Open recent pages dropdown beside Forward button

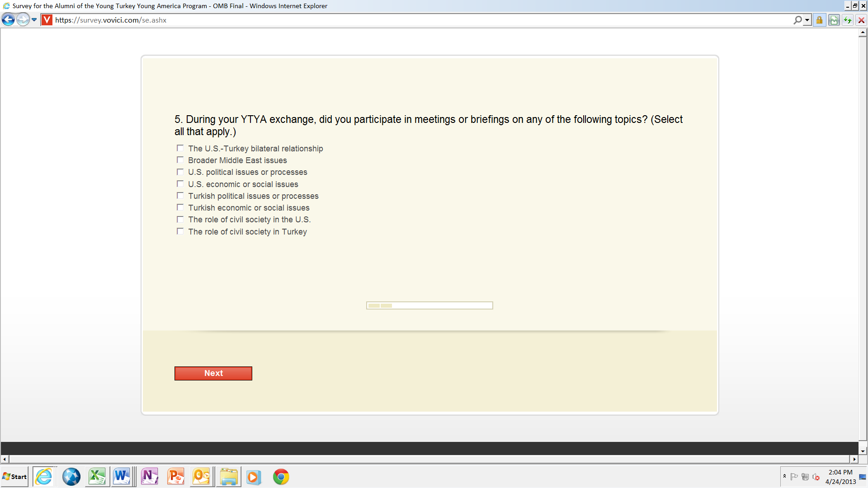coord(34,20)
